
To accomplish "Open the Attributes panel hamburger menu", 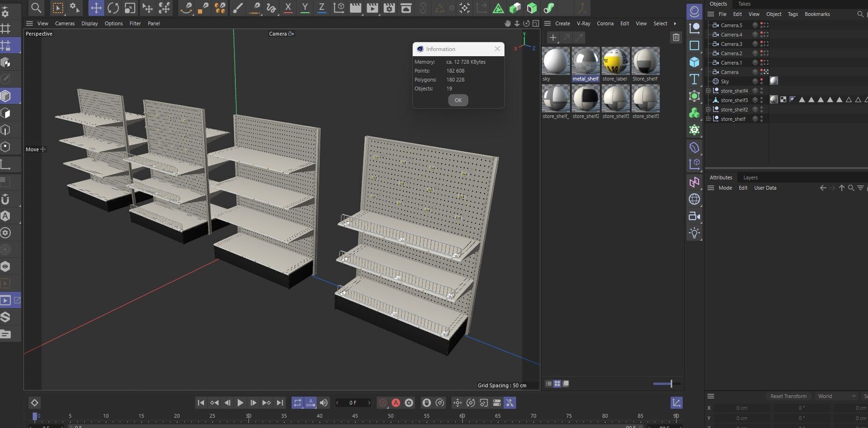I will (x=711, y=188).
